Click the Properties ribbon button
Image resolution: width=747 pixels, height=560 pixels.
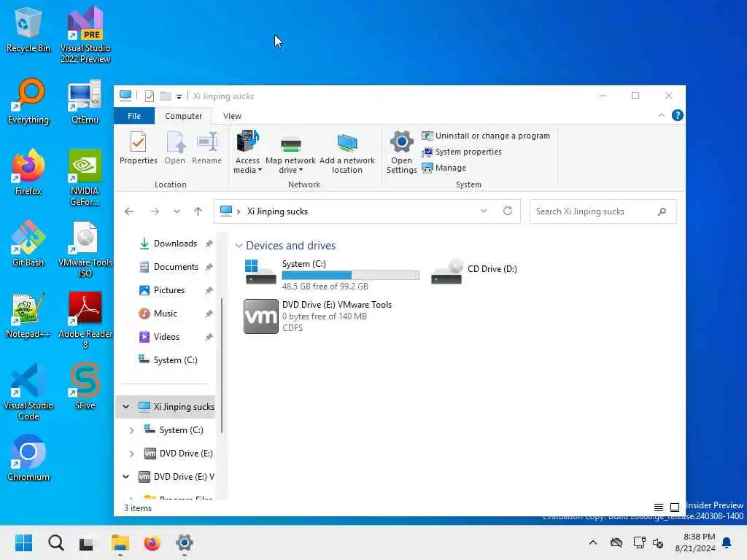coord(138,148)
